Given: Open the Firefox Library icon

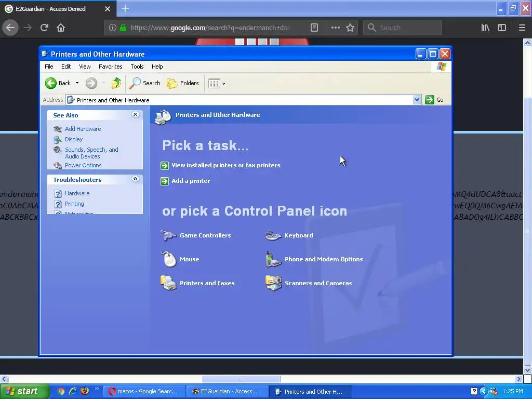Looking at the screenshot, I should tap(485, 28).
